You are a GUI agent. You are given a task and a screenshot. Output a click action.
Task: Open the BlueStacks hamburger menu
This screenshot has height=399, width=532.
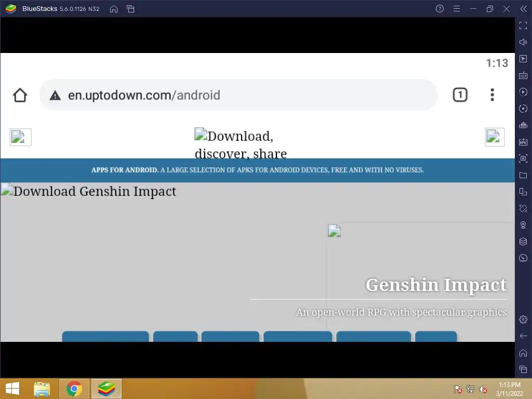point(457,9)
